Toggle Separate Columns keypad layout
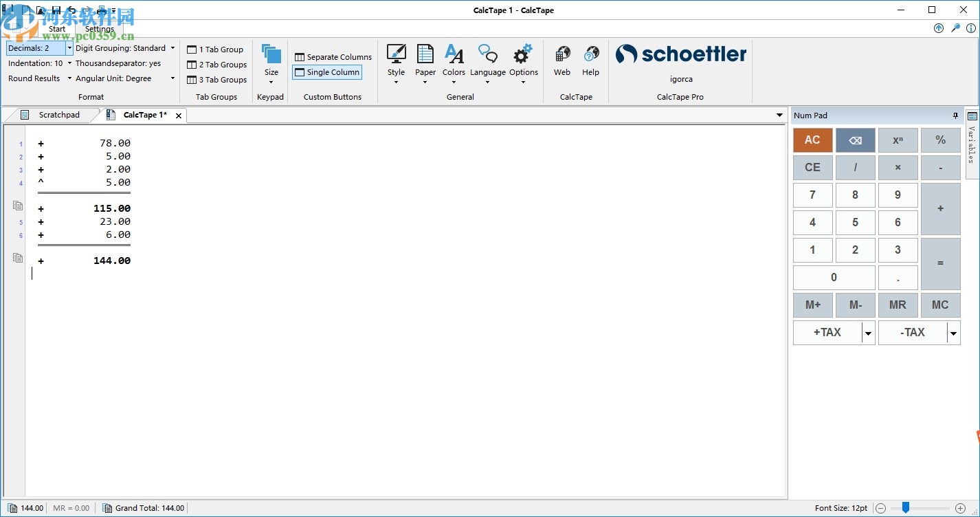This screenshot has height=517, width=980. click(333, 56)
